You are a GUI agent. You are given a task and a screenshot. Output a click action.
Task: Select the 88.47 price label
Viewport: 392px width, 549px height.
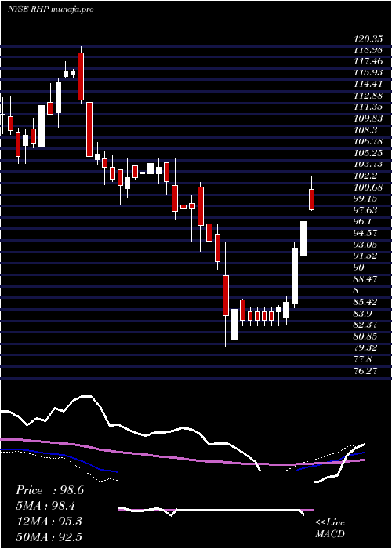pyautogui.click(x=366, y=278)
